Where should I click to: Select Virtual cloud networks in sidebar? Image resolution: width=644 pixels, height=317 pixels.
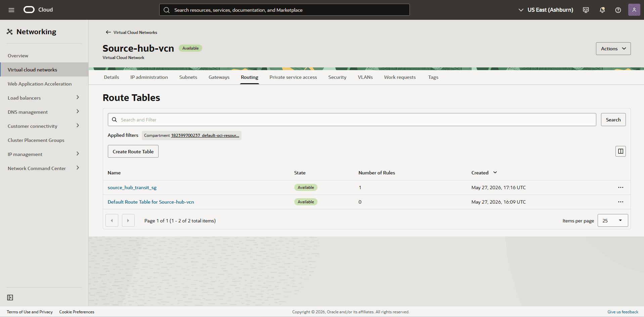[44, 70]
